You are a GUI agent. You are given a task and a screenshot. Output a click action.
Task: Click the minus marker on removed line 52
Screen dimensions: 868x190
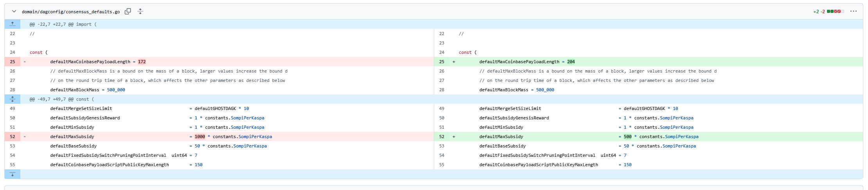pos(25,137)
